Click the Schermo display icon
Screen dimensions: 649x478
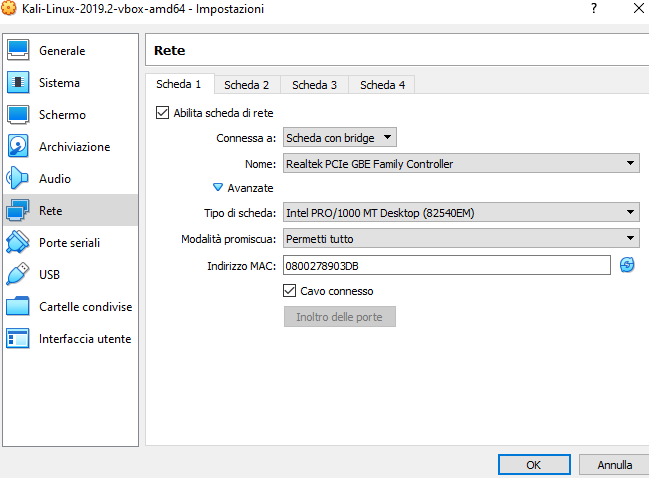(x=18, y=114)
